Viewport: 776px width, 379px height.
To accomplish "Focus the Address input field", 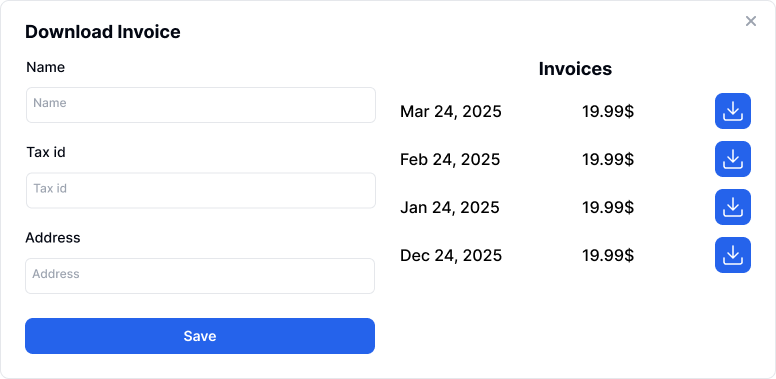I will [200, 276].
